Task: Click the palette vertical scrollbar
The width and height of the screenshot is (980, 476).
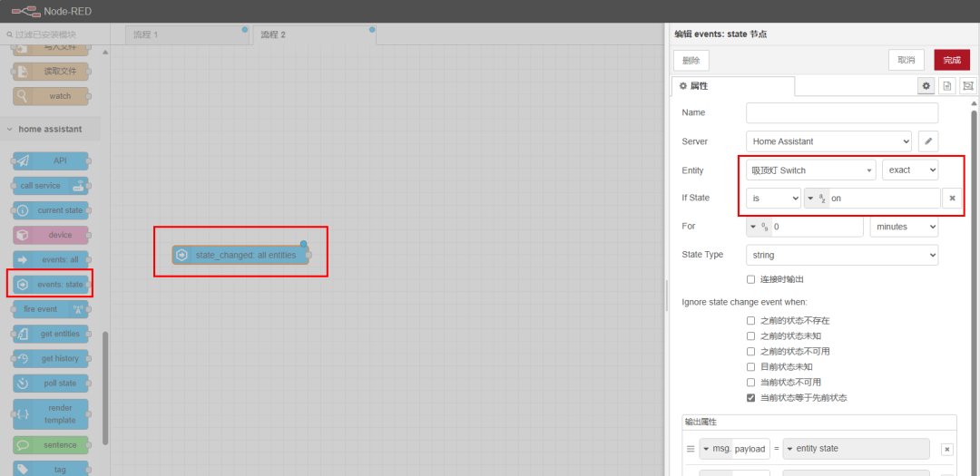Action: (x=105, y=387)
